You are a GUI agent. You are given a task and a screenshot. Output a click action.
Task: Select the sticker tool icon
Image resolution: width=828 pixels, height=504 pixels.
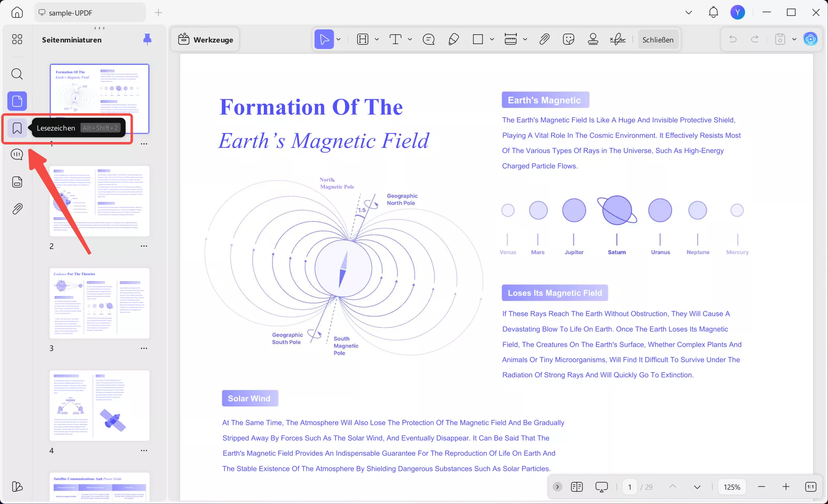[568, 40]
